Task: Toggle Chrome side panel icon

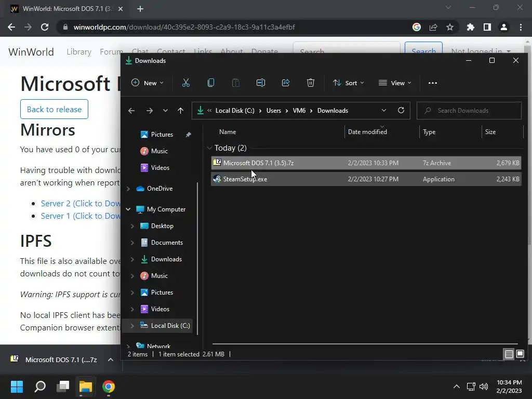Action: point(487,27)
